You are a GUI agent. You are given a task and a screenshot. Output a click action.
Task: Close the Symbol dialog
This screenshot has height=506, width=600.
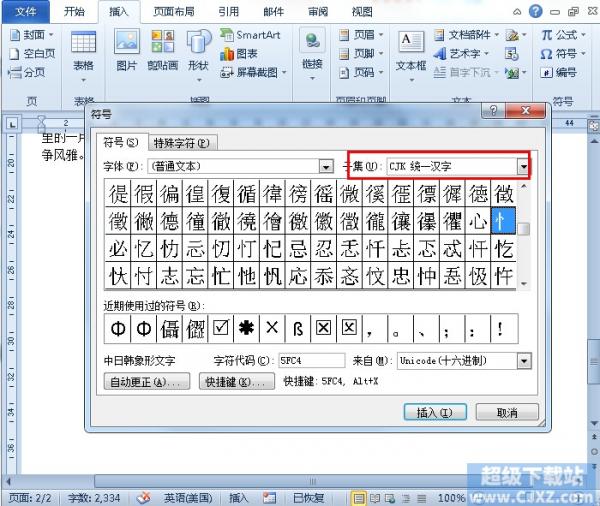tap(525, 111)
